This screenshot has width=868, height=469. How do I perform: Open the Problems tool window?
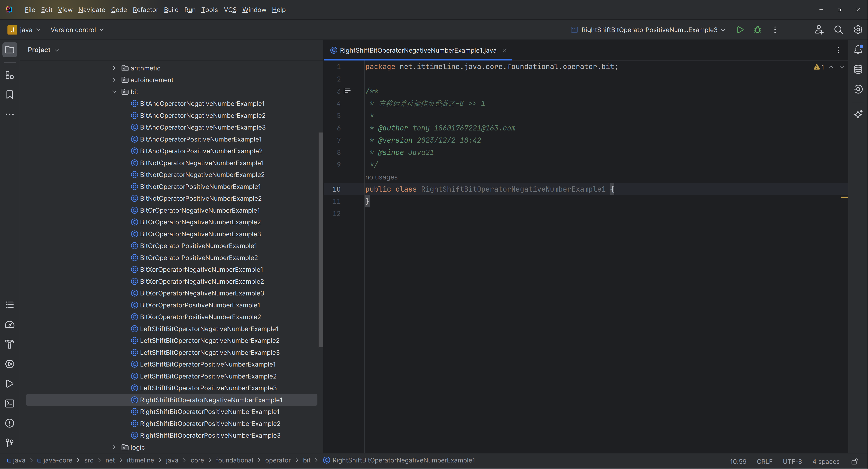coord(10,423)
